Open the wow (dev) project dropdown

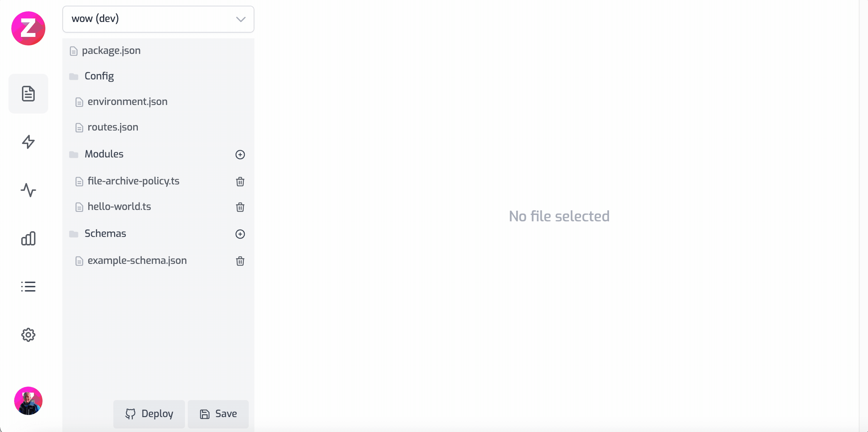pos(158,19)
